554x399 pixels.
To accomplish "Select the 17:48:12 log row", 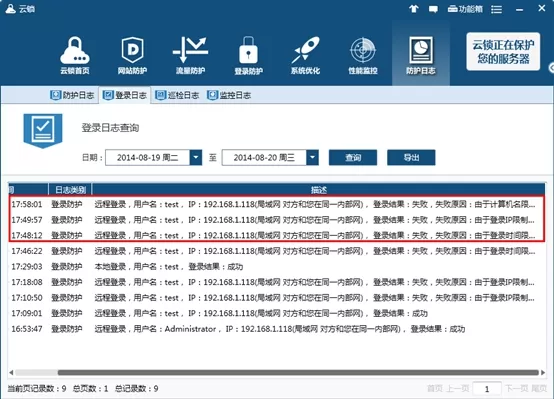I will pyautogui.click(x=277, y=235).
